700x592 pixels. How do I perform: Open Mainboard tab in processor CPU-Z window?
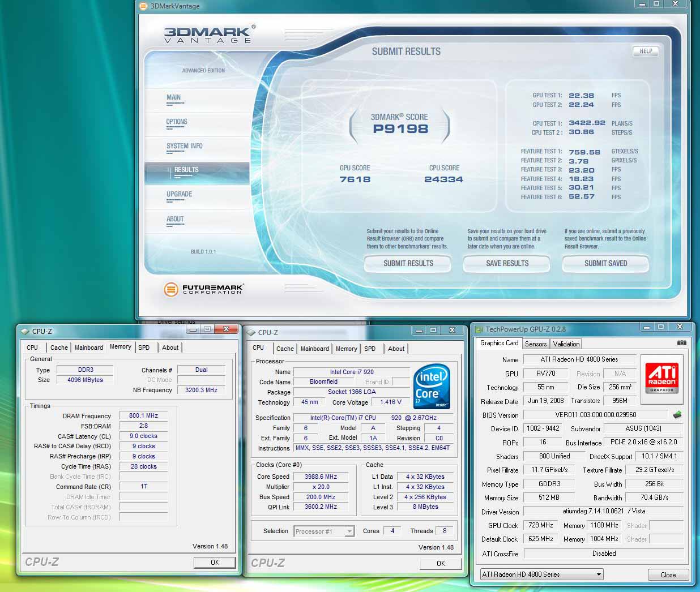[x=315, y=349]
